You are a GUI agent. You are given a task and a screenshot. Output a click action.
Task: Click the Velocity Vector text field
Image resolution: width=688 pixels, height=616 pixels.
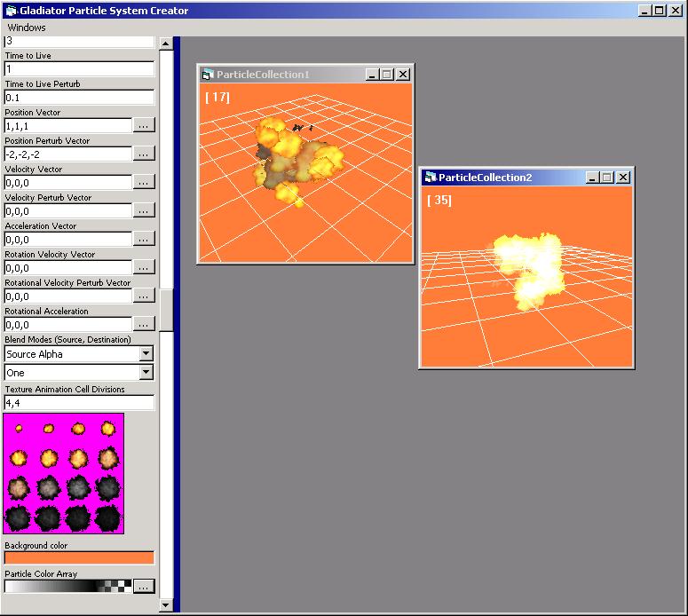click(68, 183)
